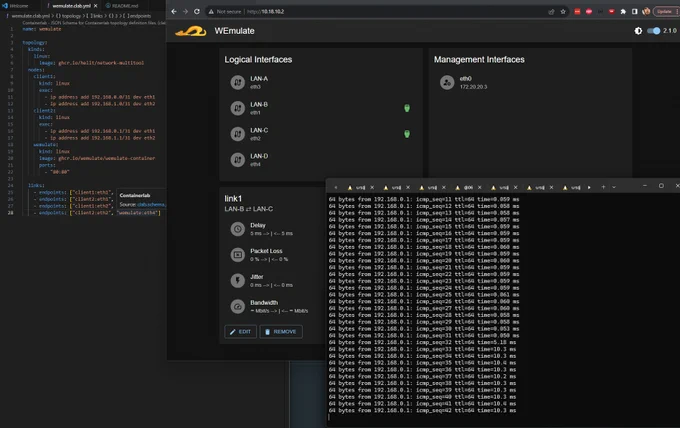Click the Not secure warning in address bar
680x428 pixels.
tap(225, 12)
